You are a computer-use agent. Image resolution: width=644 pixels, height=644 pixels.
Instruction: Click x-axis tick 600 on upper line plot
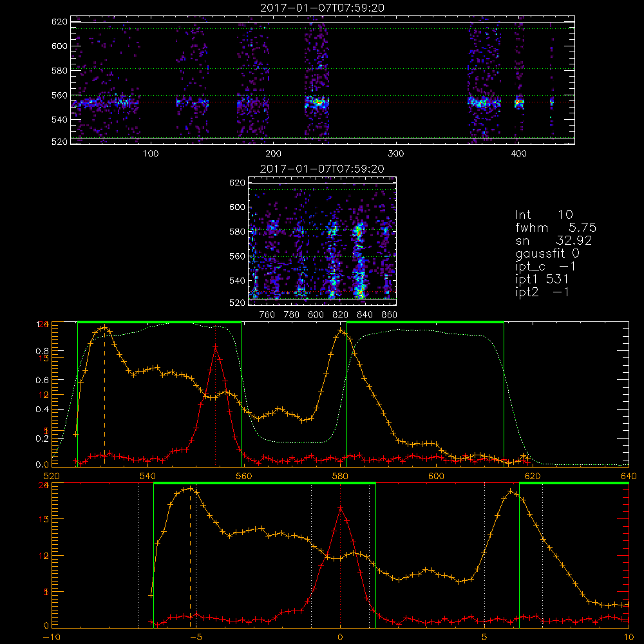[436, 476]
